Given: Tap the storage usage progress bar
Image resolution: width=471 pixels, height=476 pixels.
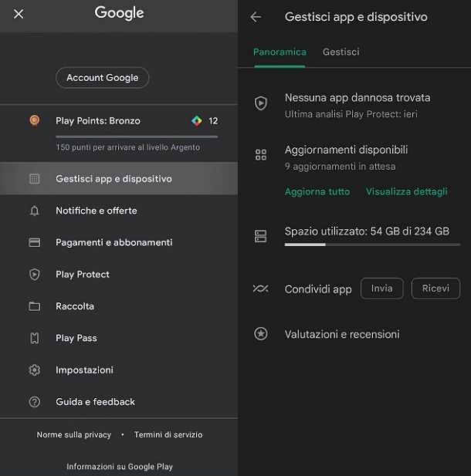Looking at the screenshot, I should [x=372, y=245].
